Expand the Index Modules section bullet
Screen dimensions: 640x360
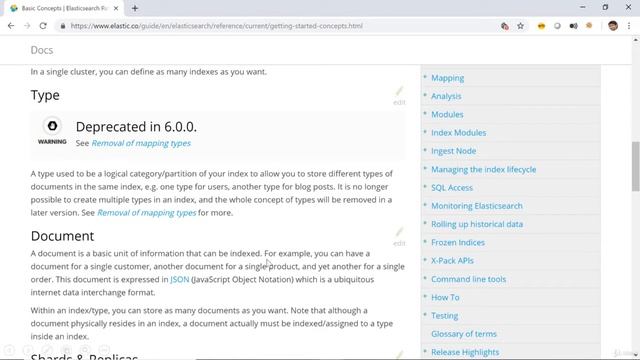click(x=425, y=131)
